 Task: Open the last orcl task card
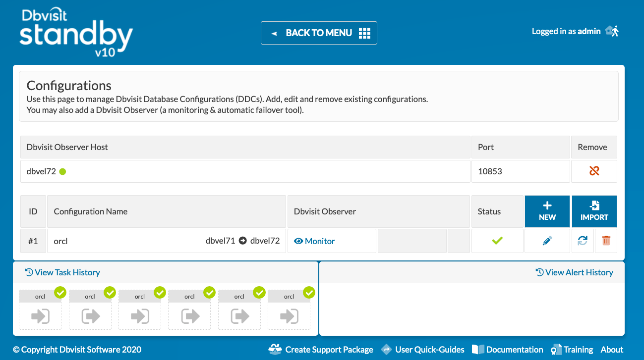(x=289, y=310)
